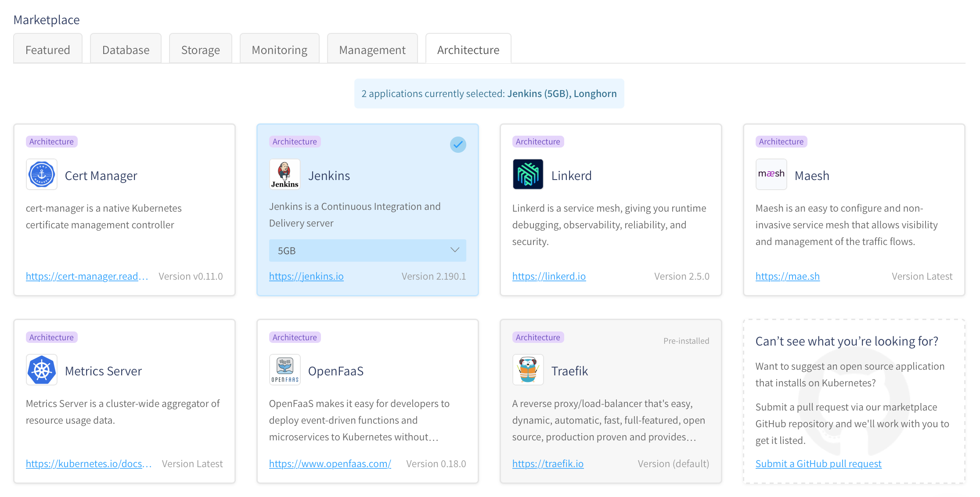The width and height of the screenshot is (980, 497).
Task: Click the OpenFaaS whale logo icon
Action: (x=285, y=370)
